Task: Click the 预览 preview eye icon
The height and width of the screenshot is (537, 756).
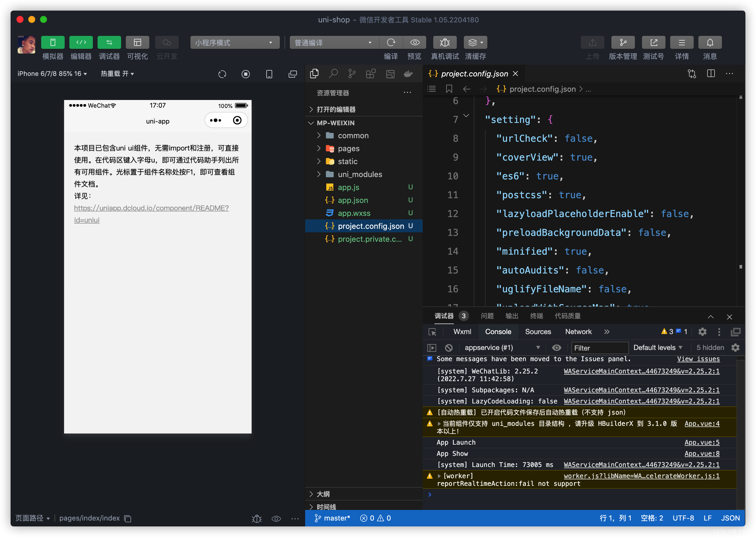Action: [415, 42]
